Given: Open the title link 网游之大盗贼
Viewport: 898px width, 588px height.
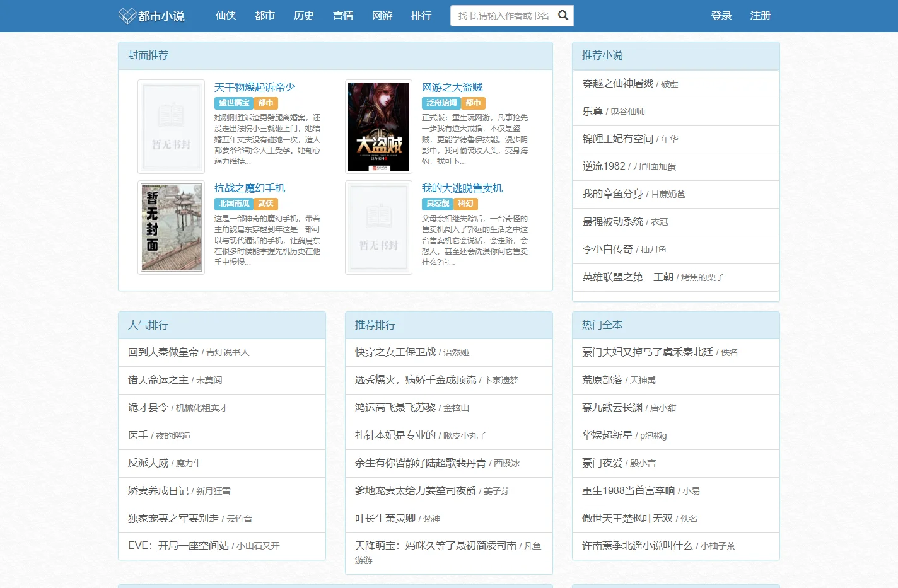Looking at the screenshot, I should click(x=452, y=87).
